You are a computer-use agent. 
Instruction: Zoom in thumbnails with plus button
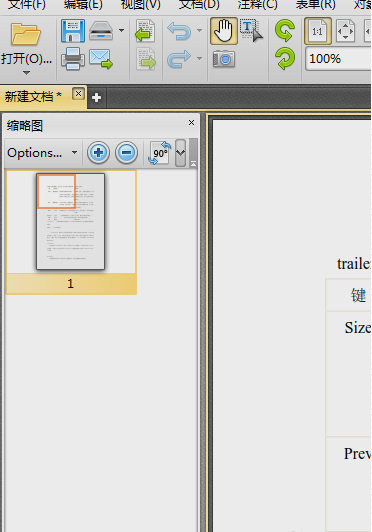(x=98, y=153)
